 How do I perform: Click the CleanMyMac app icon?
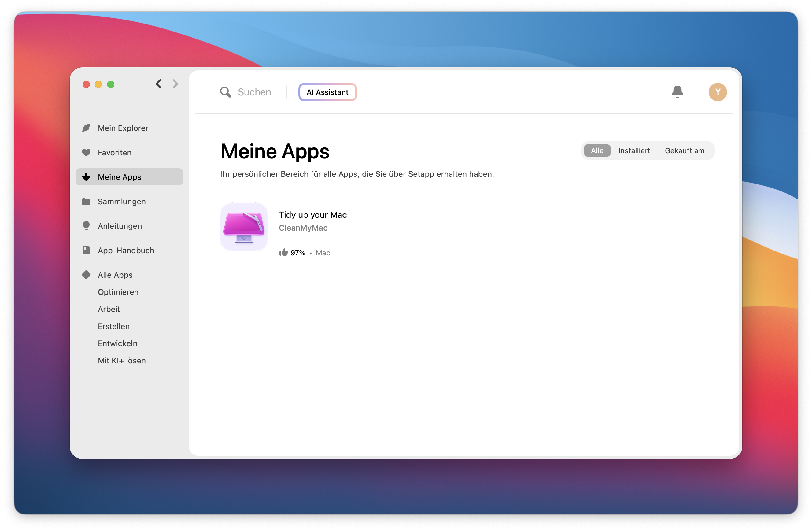[x=244, y=227]
